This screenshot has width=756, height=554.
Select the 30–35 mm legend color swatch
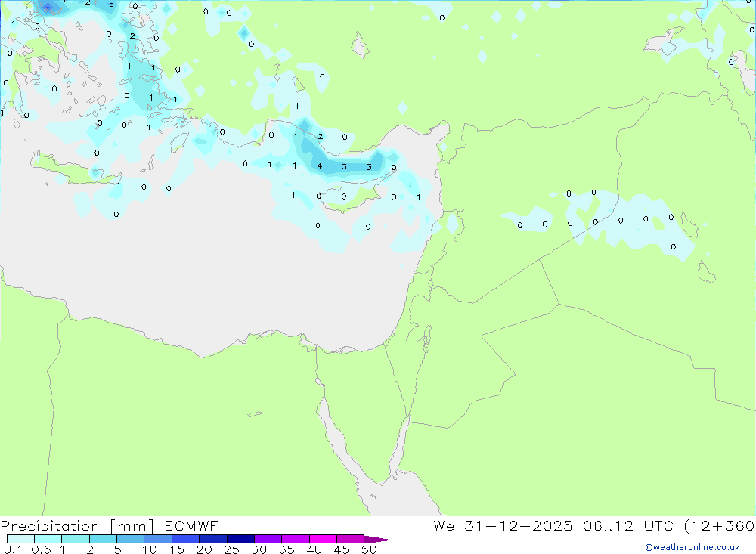click(x=268, y=539)
